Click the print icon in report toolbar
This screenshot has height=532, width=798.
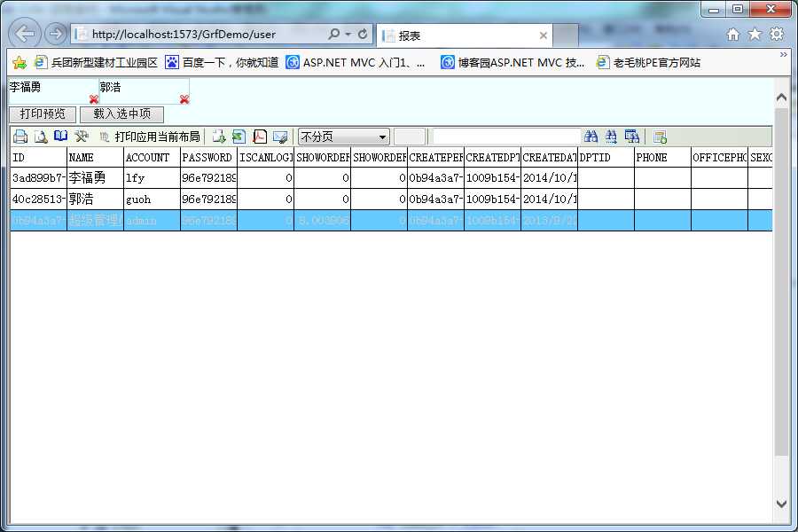coord(20,137)
